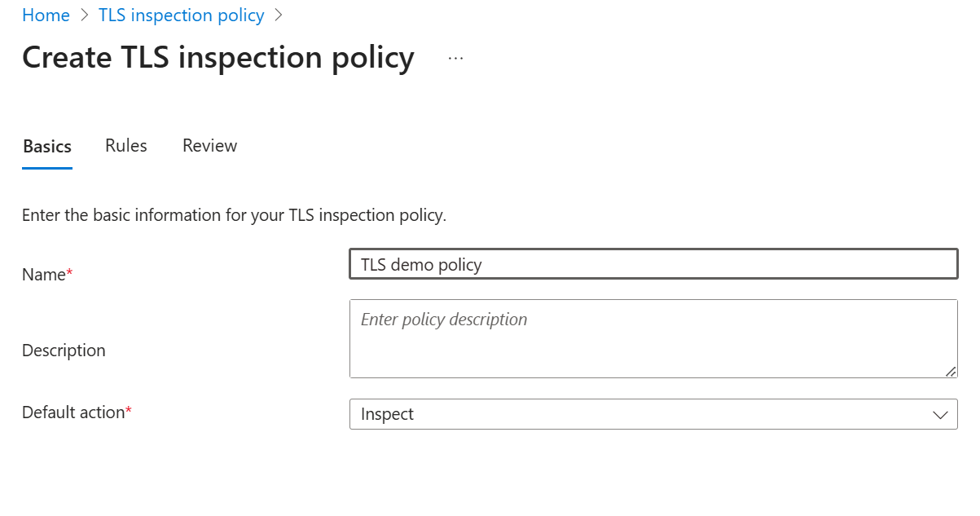Click the resize grip of the Description box
The width and height of the screenshot is (980, 516).
click(951, 371)
